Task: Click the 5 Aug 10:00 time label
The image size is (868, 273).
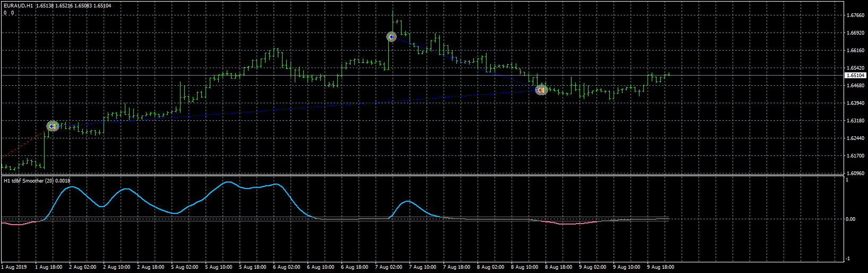Action: pos(219,267)
